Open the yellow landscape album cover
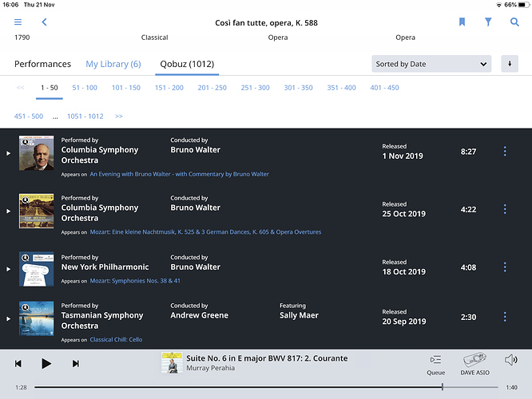The image size is (532, 399). pyautogui.click(x=36, y=211)
